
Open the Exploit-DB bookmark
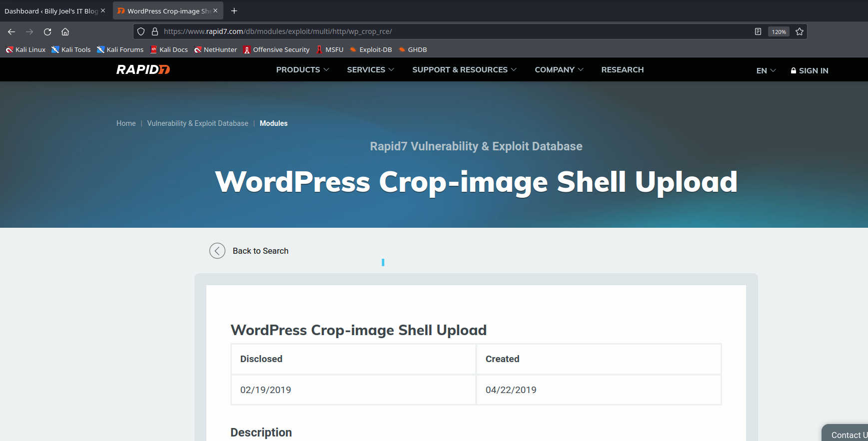click(370, 49)
